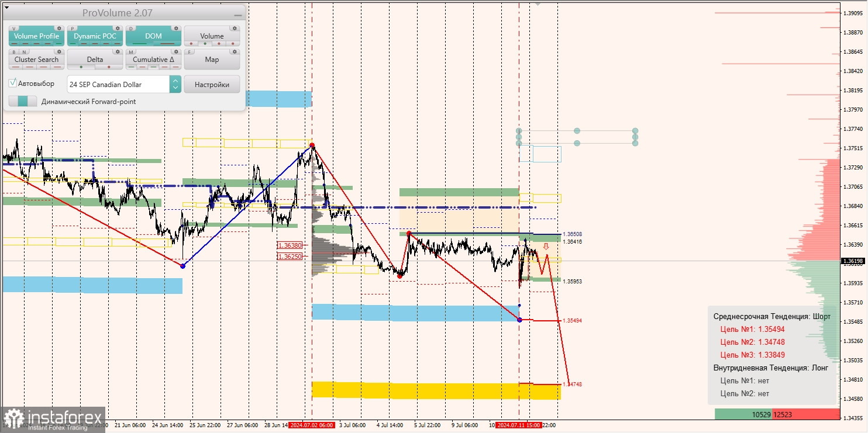
Task: Click the 1.37740 price axis label
Action: pyautogui.click(x=854, y=129)
